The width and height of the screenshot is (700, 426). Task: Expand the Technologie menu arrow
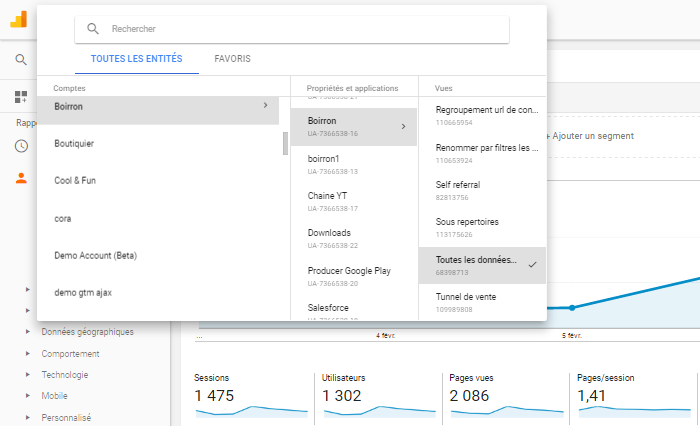(28, 375)
